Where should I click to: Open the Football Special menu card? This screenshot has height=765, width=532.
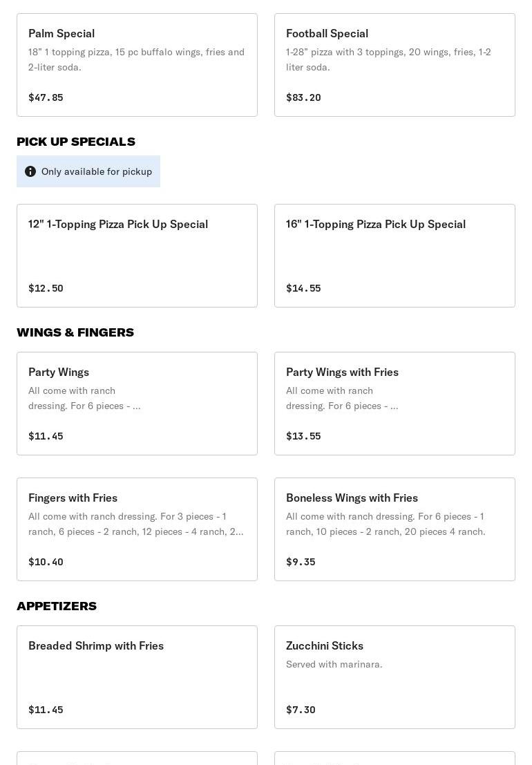click(x=395, y=65)
